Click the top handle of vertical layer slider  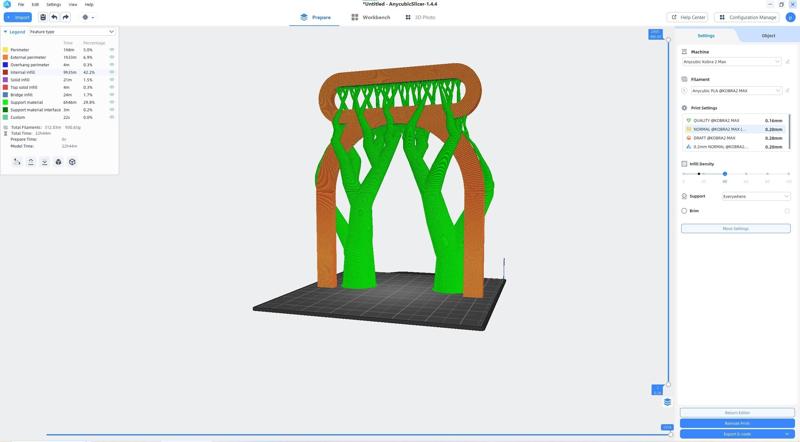(668, 39)
